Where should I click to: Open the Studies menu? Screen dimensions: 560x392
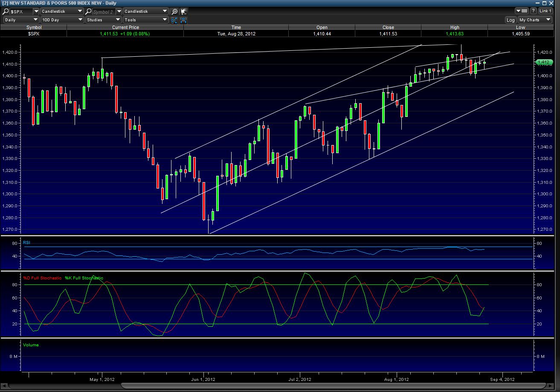click(x=103, y=20)
